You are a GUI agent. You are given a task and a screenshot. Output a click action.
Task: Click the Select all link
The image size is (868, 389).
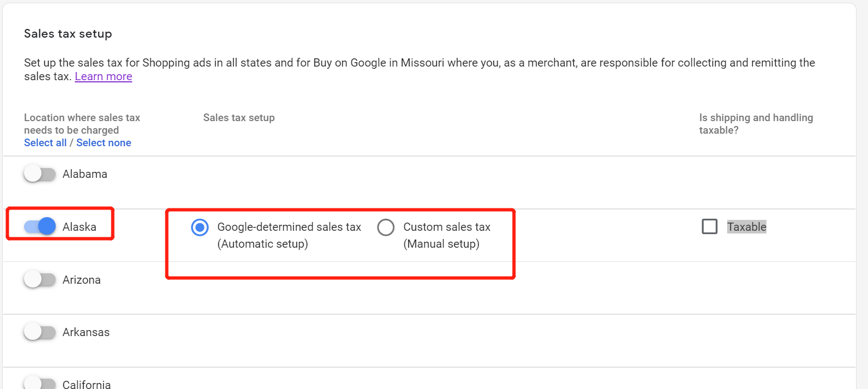(x=45, y=143)
